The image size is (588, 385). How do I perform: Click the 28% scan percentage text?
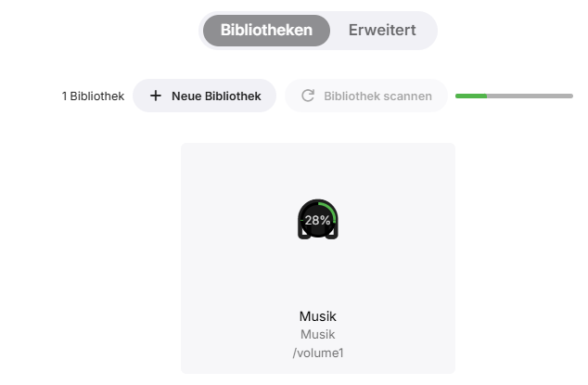(318, 221)
